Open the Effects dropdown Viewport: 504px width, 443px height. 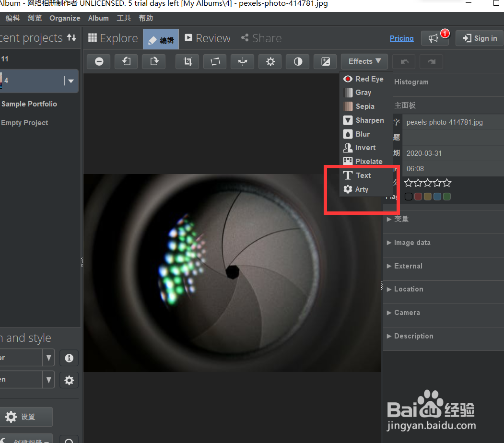click(x=364, y=61)
